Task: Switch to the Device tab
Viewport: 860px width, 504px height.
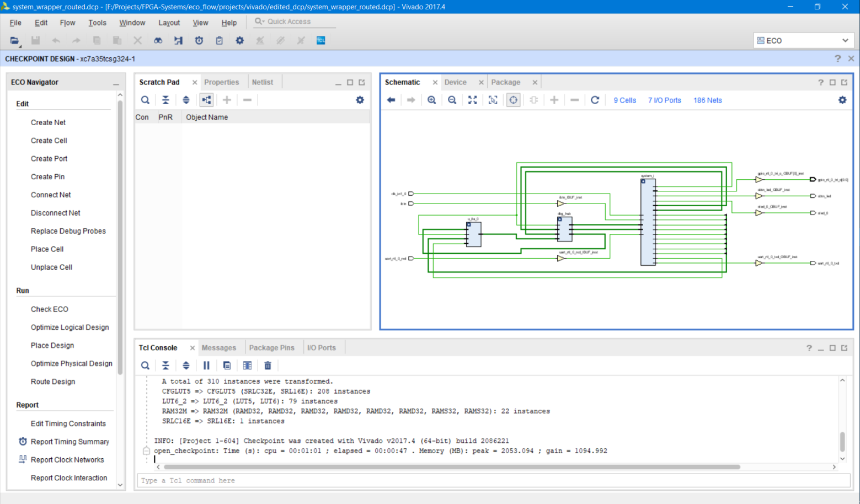Action: (455, 82)
